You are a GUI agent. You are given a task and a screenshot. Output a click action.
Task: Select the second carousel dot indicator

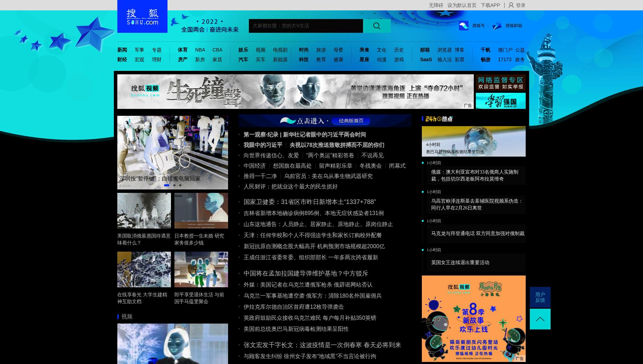tap(174, 185)
